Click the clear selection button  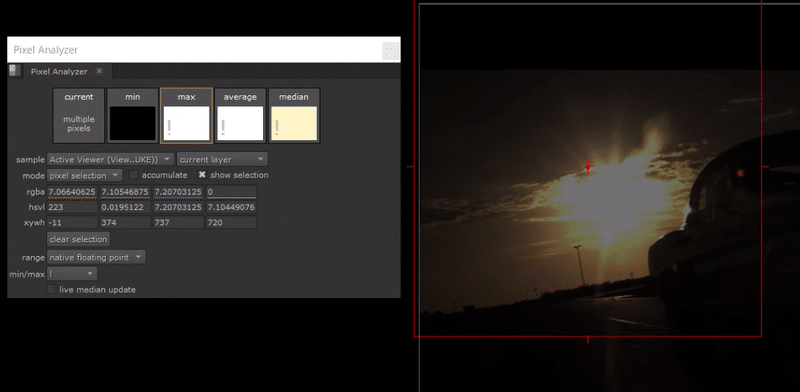[79, 239]
